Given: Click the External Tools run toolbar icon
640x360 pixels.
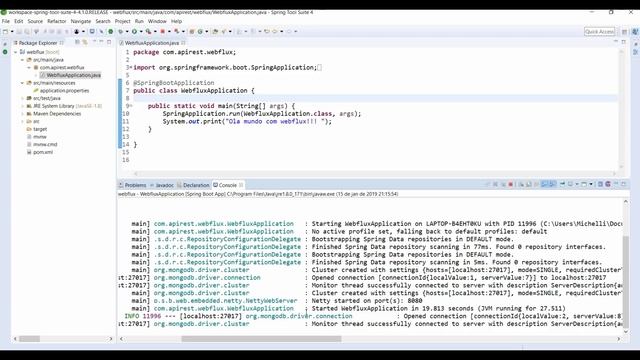Looking at the screenshot, I should coord(149,31).
